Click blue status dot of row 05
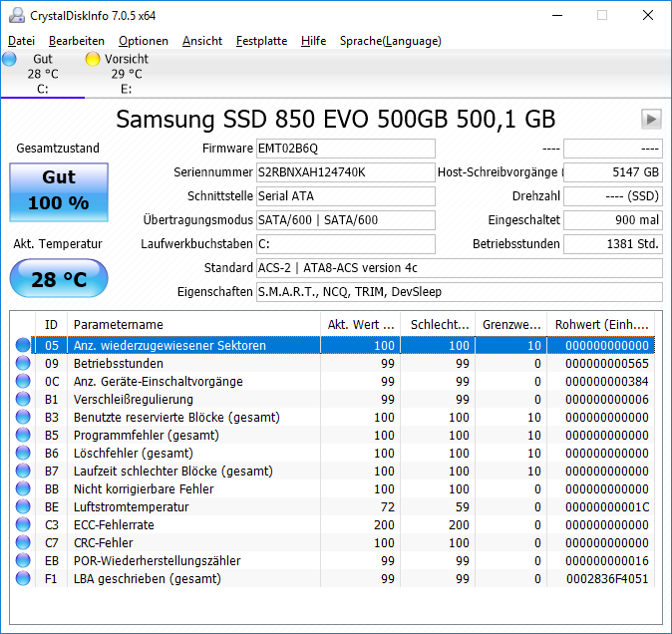 [x=23, y=345]
